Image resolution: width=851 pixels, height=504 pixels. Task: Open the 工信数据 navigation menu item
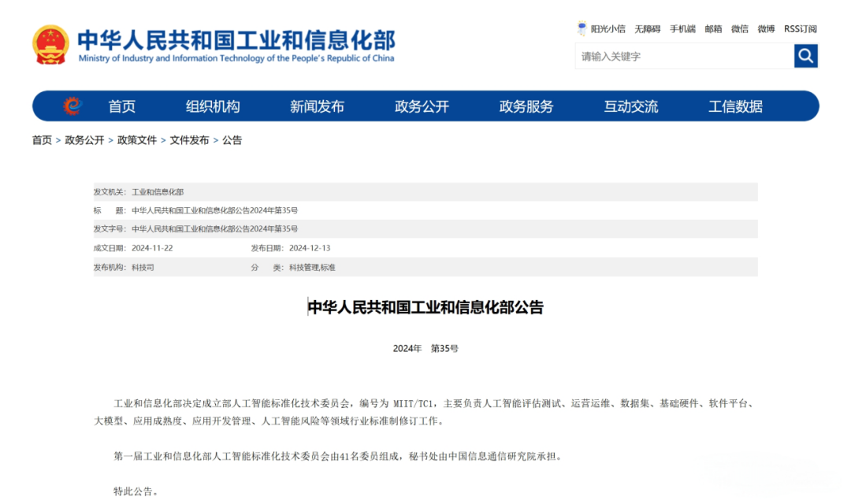tap(735, 106)
